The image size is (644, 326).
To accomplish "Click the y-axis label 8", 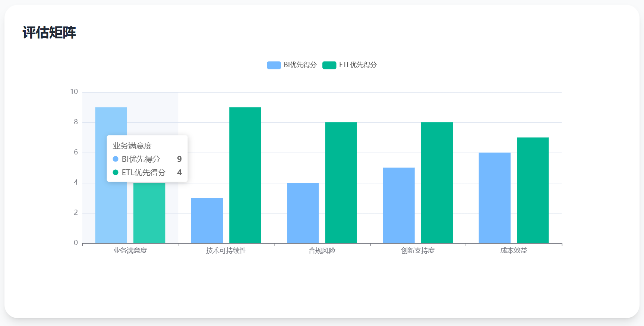I will tap(76, 122).
